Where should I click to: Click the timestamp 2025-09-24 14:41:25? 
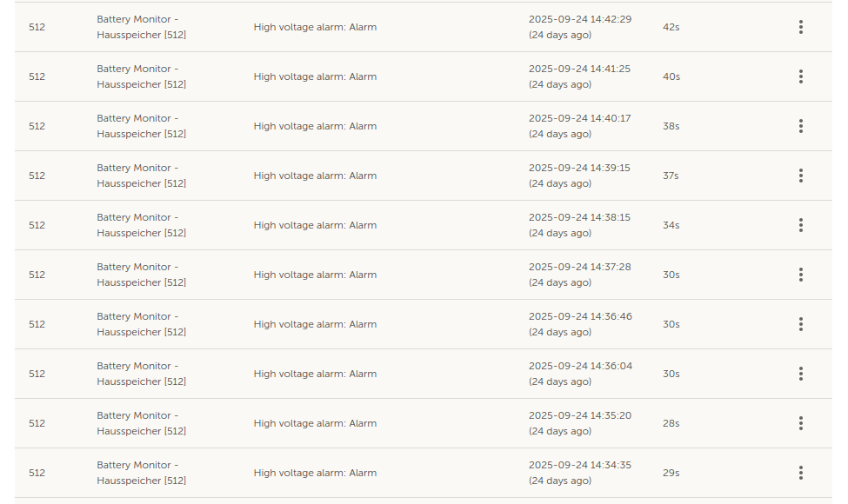579,69
